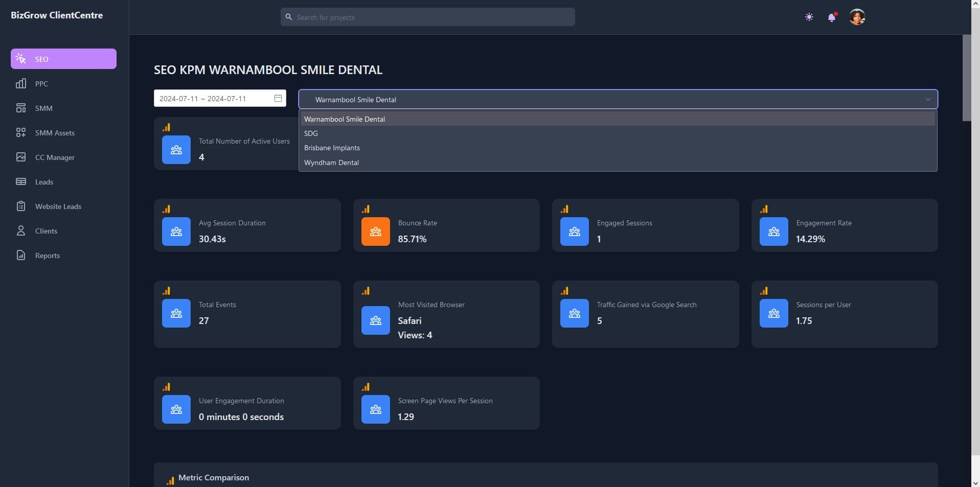
Task: Choose Brisbane Implants from the dropdown
Action: 618,148
